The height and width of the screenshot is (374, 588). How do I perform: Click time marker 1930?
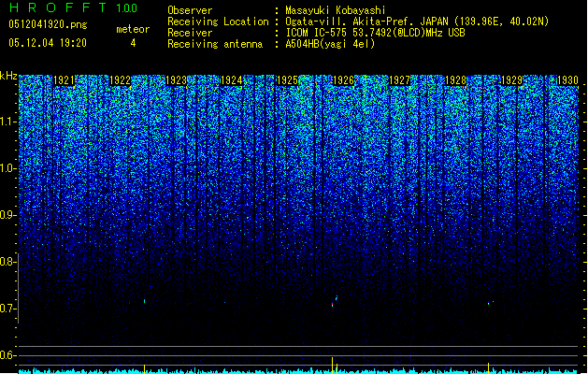(x=567, y=80)
